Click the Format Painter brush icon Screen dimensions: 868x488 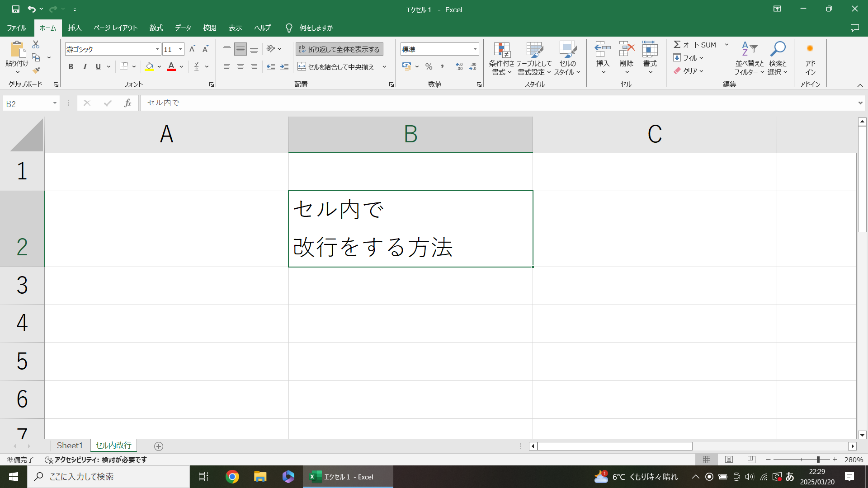click(x=36, y=70)
